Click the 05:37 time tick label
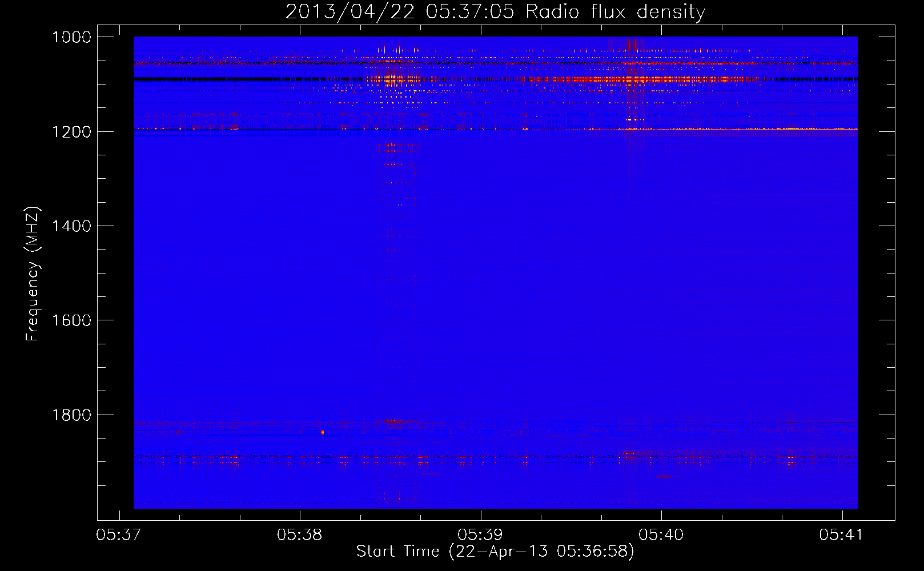924x571 pixels. (x=119, y=535)
